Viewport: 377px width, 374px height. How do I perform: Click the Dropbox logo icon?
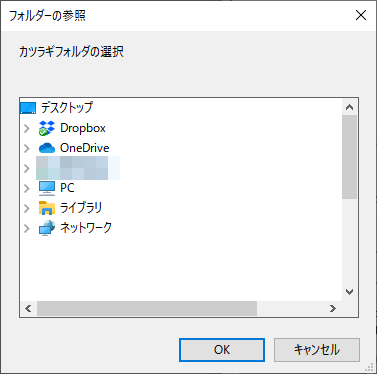tap(47, 128)
